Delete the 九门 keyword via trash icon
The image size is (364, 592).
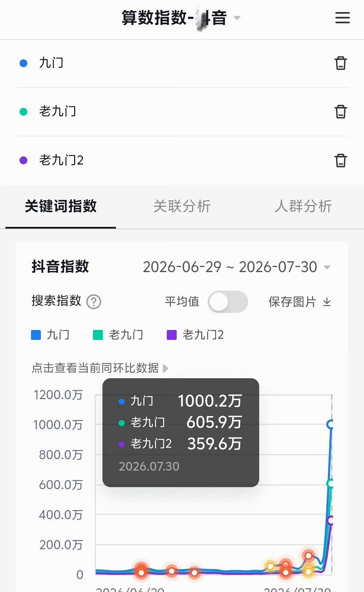click(x=341, y=63)
